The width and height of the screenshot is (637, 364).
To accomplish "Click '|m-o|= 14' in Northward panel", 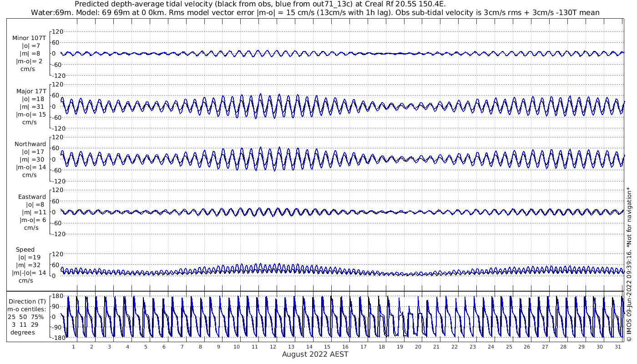I will pyautogui.click(x=31, y=167).
